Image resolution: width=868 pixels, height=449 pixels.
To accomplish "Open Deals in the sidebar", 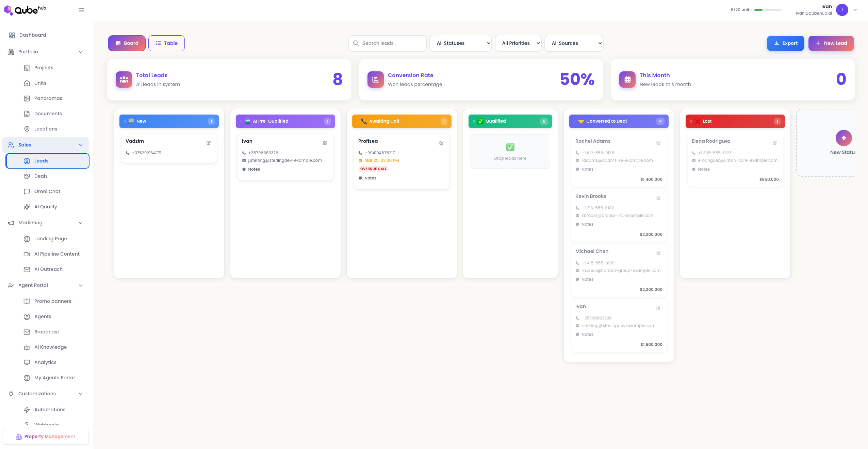I will tap(41, 176).
